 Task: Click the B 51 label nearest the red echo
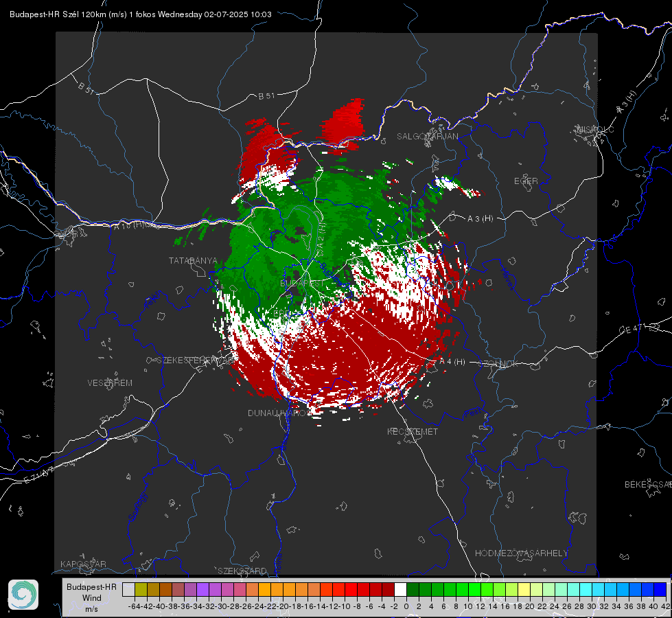point(266,96)
